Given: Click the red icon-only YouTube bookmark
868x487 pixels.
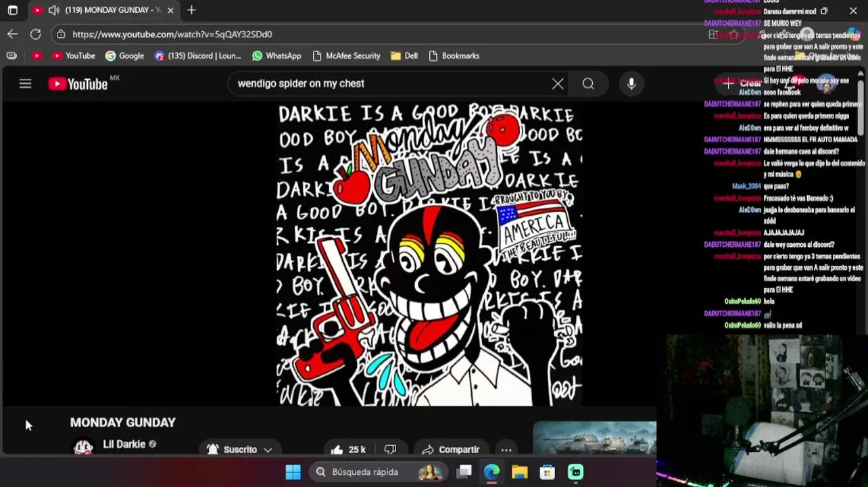Looking at the screenshot, I should pyautogui.click(x=37, y=55).
